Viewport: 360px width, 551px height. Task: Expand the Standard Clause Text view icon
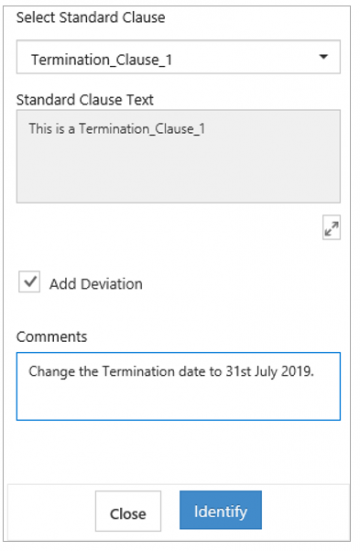click(x=331, y=228)
